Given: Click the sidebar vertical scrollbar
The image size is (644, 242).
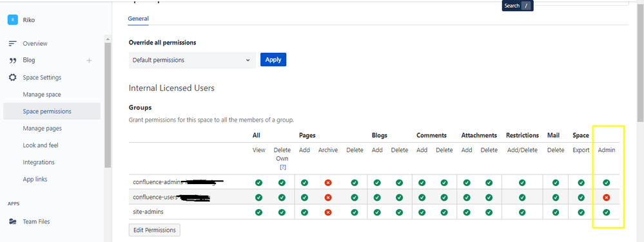Looking at the screenshot, I should click(x=108, y=105).
